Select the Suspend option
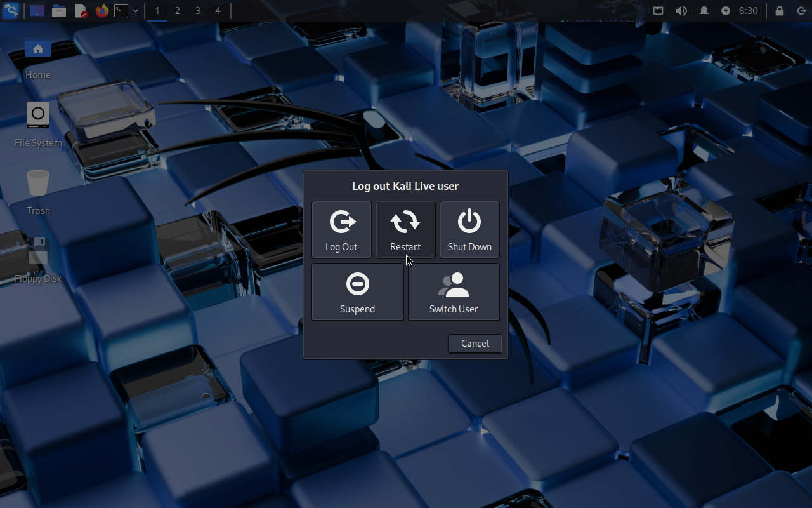Screen dimensions: 812x508 point(357,292)
